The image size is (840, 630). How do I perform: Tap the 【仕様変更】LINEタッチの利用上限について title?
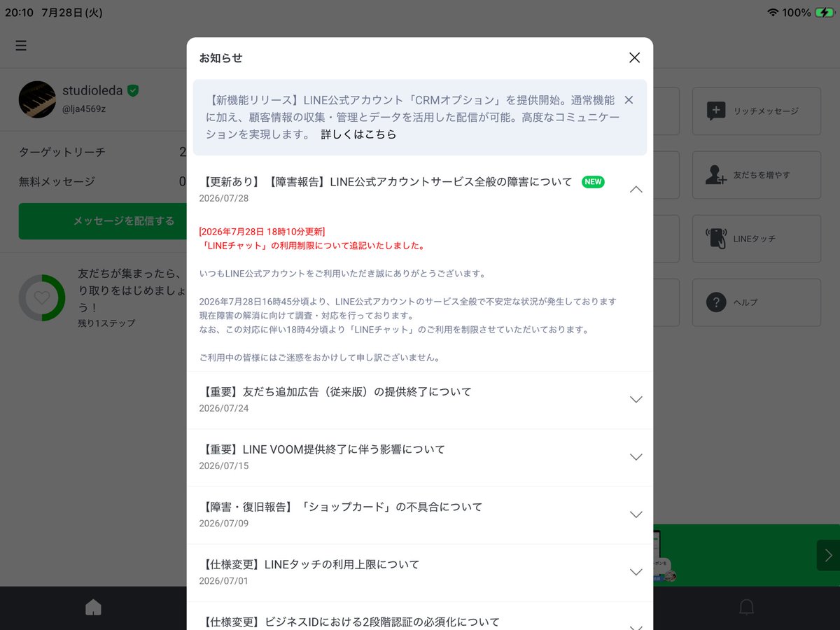tap(310, 564)
